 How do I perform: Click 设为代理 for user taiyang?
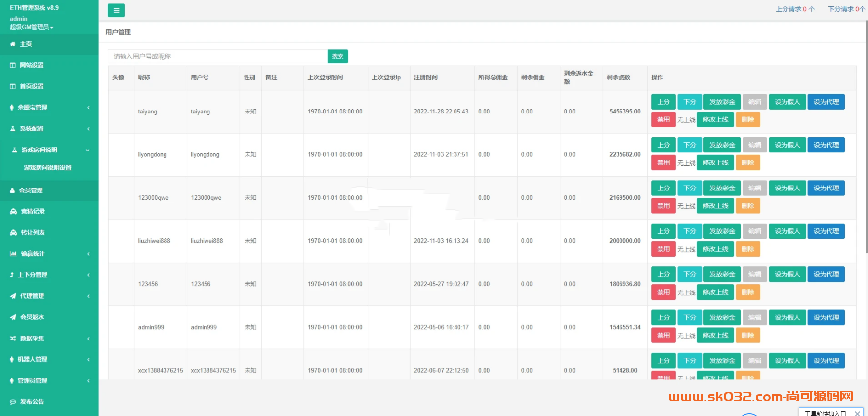pos(826,102)
